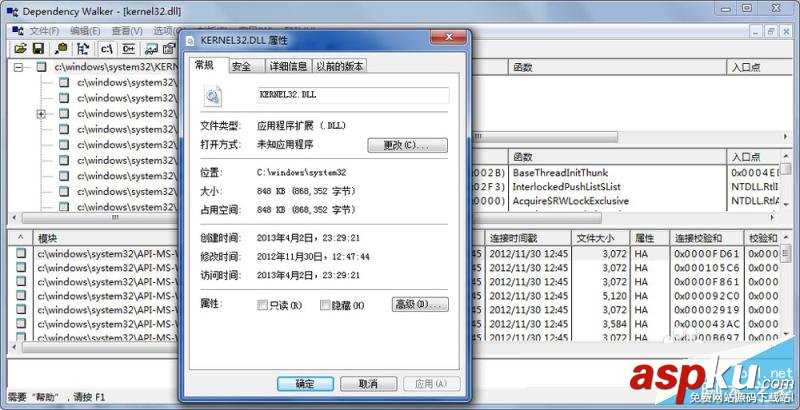Sort by the 属性 column header
The image size is (800, 410).
[649, 238]
